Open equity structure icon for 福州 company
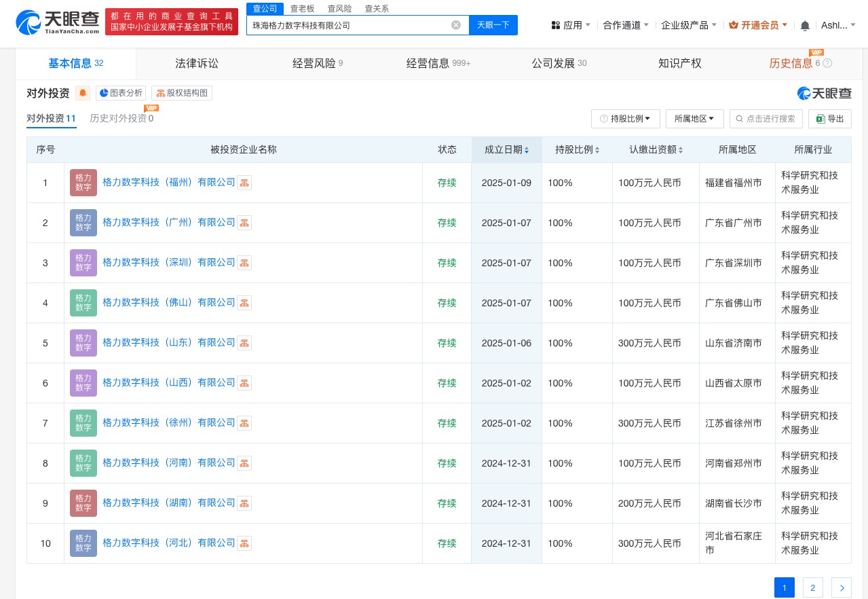The image size is (868, 599). point(244,183)
